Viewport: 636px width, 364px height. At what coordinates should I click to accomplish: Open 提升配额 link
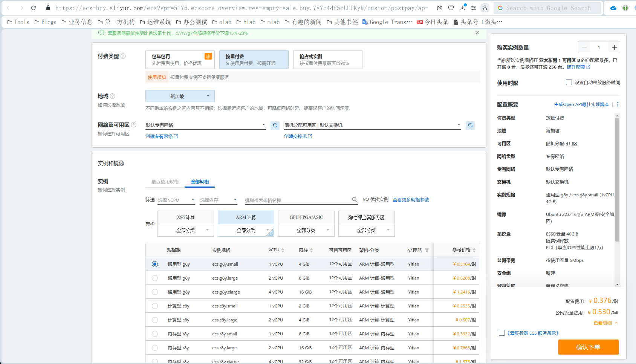coord(578,67)
